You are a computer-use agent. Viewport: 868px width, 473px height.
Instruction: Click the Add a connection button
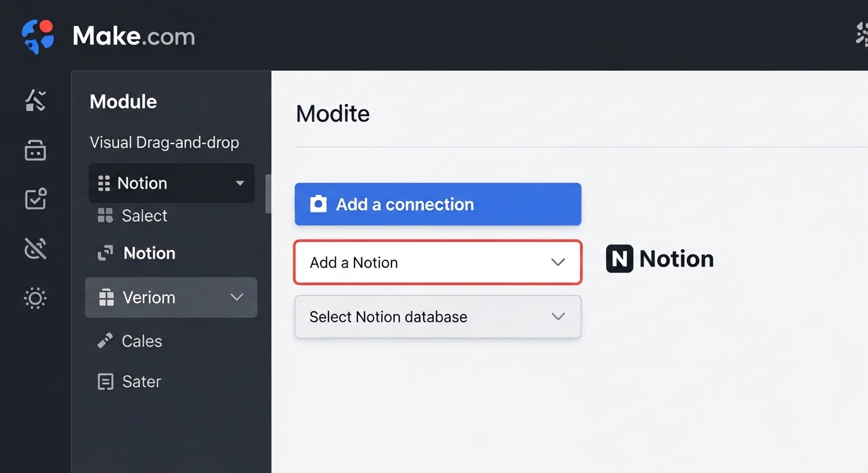[x=438, y=204]
